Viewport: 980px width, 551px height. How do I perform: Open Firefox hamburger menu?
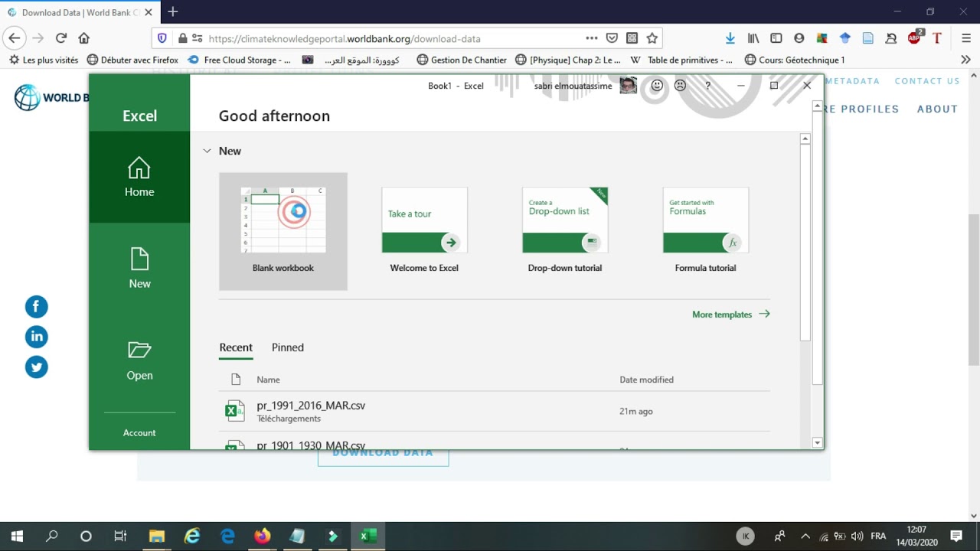click(966, 38)
